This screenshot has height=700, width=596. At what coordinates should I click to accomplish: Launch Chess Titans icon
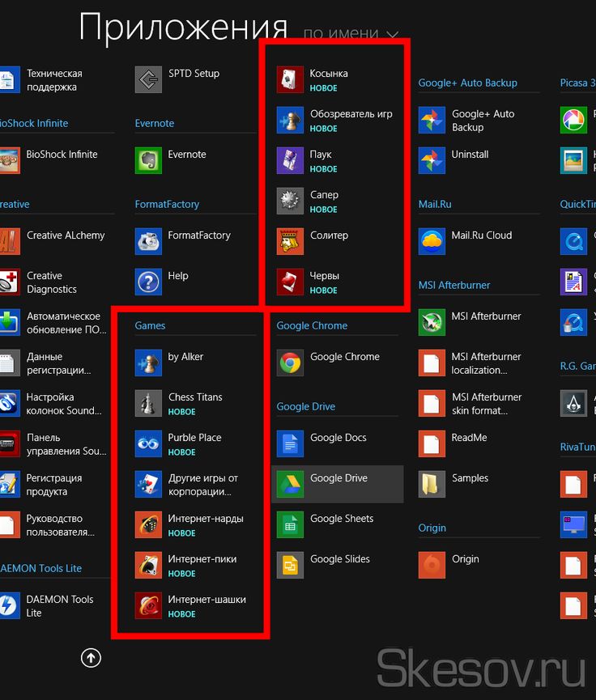point(148,403)
